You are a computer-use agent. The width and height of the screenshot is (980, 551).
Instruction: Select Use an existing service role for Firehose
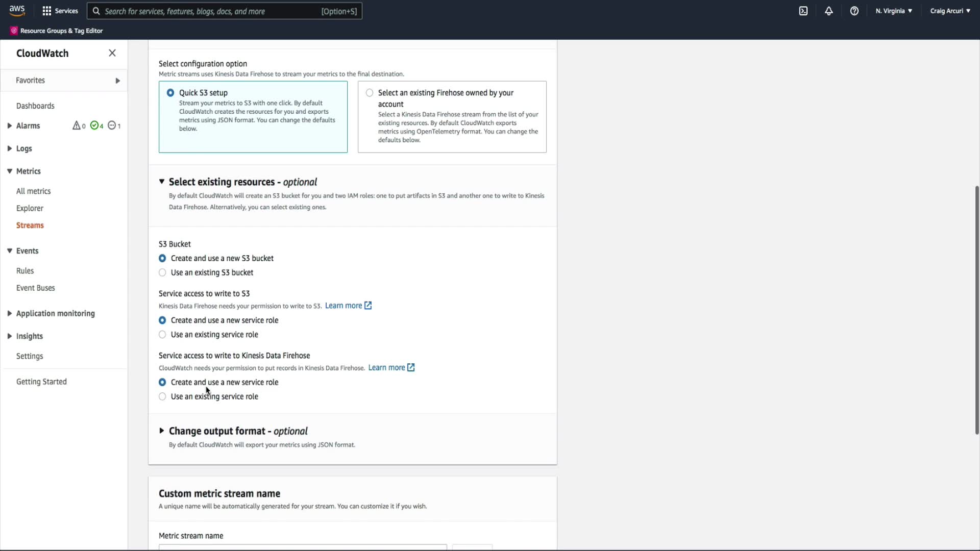pos(162,396)
